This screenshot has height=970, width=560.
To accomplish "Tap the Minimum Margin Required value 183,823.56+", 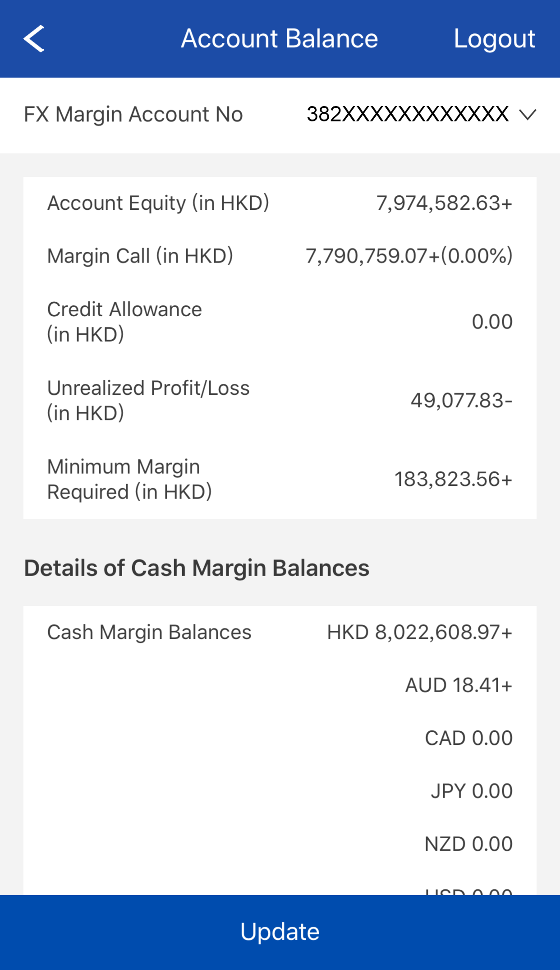I will click(453, 479).
